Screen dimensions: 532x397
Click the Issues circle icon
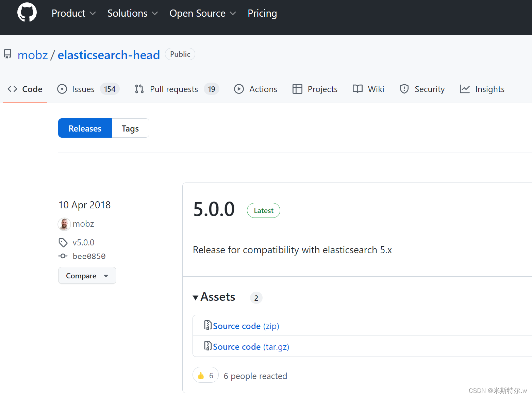[x=62, y=89]
